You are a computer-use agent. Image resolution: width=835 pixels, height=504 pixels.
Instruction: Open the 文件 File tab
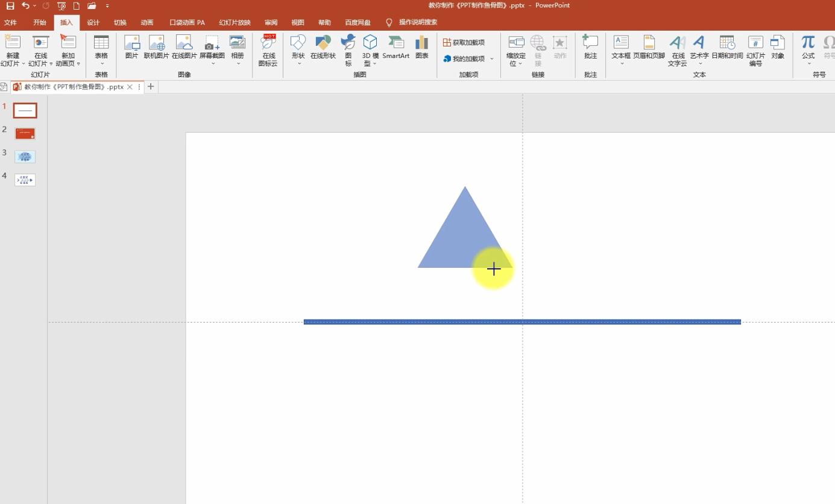(10, 23)
